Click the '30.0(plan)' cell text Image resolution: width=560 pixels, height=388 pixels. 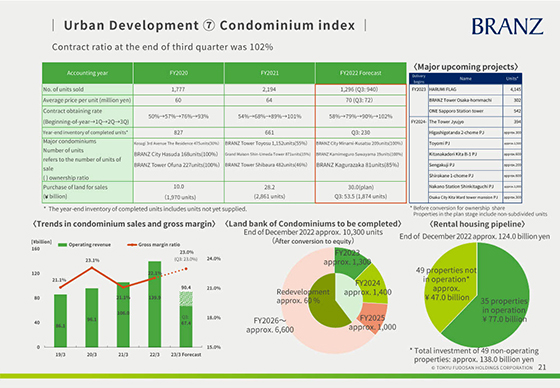pyautogui.click(x=361, y=187)
